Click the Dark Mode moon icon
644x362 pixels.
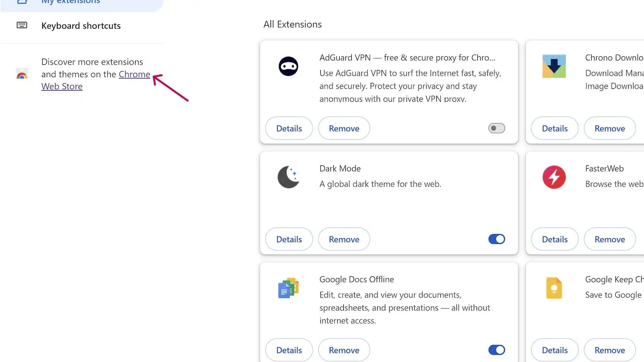click(x=289, y=177)
